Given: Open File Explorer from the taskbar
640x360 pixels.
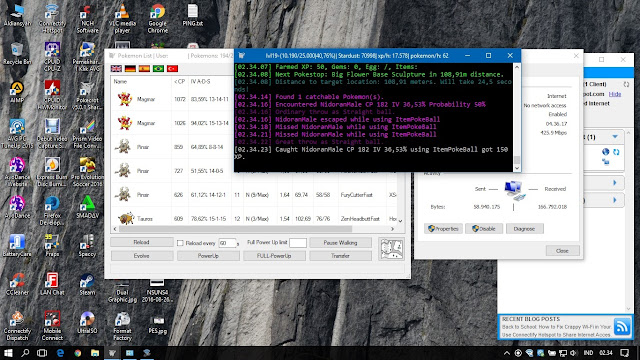Looking at the screenshot, I should [x=95, y=353].
